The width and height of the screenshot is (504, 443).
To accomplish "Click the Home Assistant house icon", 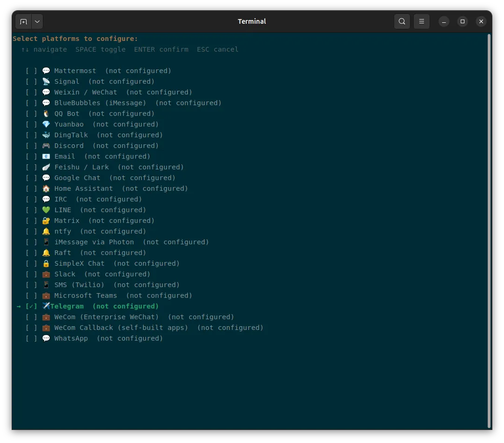I will click(46, 188).
